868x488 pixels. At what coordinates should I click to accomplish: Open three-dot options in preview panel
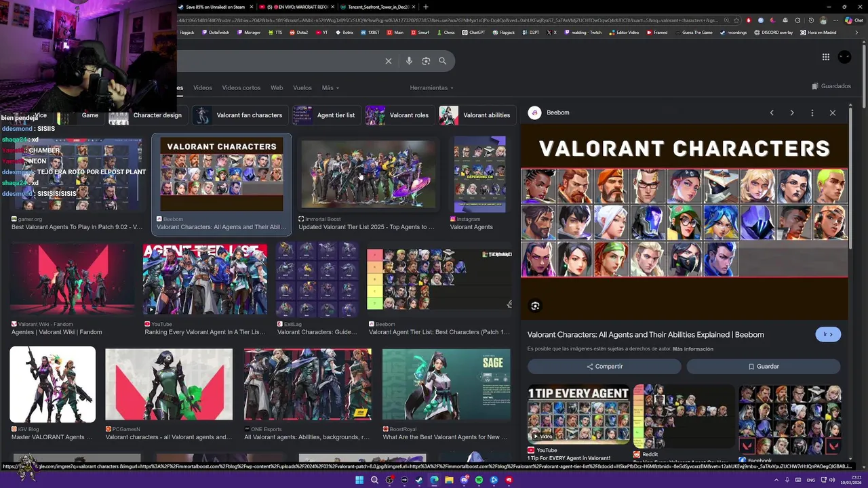tap(812, 113)
